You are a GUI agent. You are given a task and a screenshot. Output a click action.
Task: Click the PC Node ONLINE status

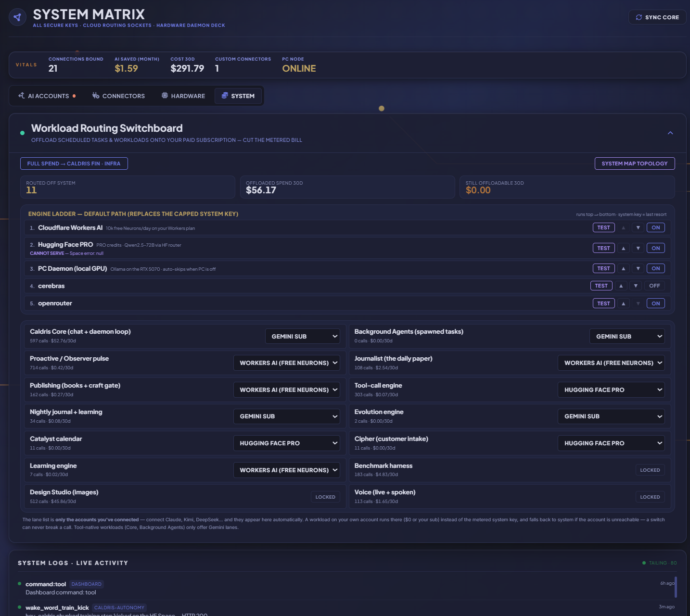[x=299, y=68]
